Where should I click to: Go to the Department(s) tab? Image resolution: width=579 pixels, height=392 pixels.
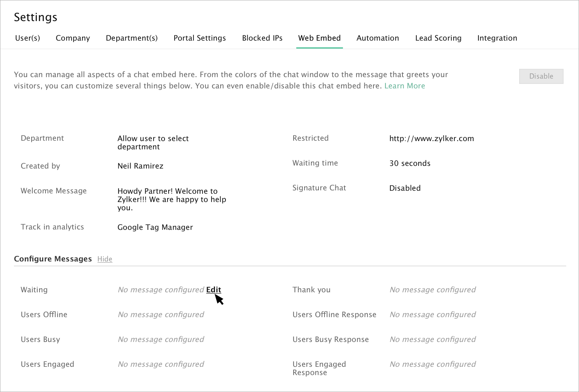(131, 38)
